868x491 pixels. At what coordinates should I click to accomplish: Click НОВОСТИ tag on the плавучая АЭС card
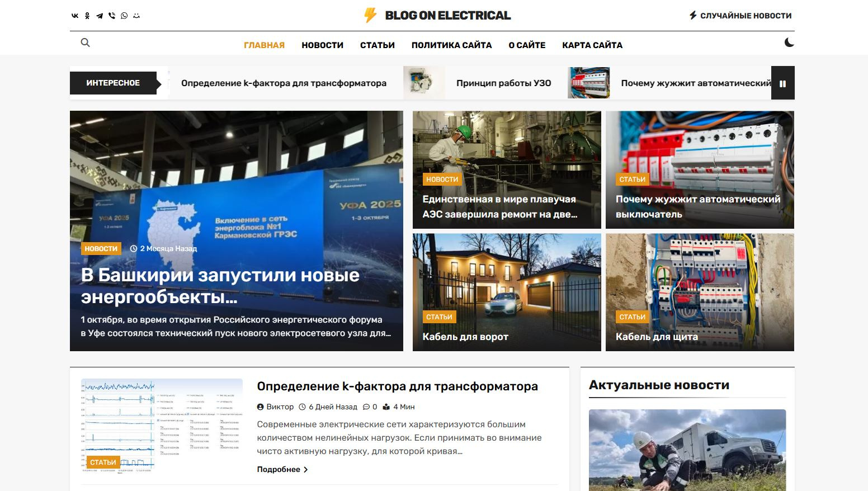(x=442, y=180)
